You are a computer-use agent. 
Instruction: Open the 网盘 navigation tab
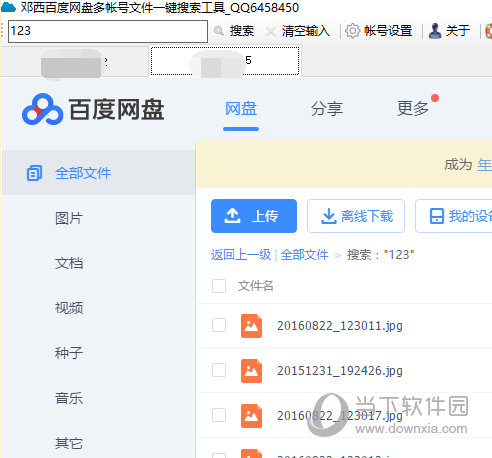(241, 109)
